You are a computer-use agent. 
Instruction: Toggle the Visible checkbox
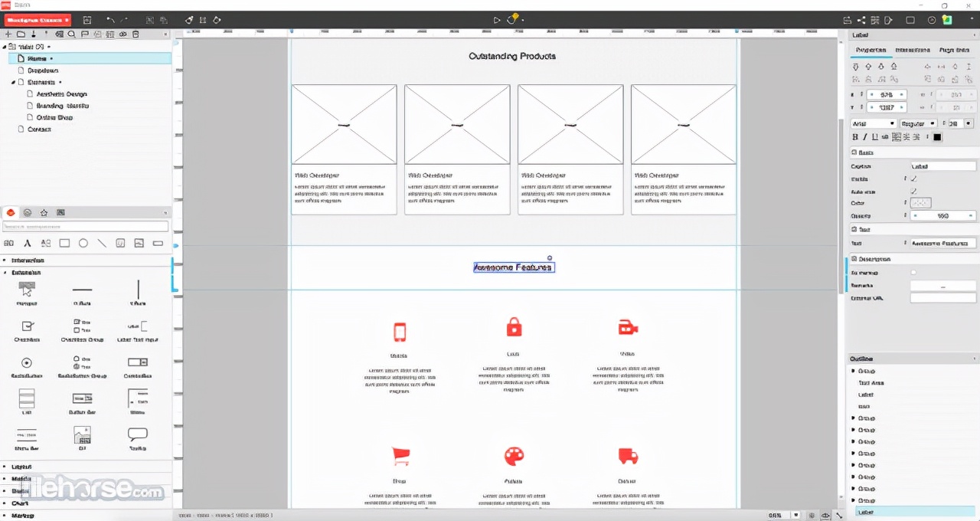coord(913,179)
